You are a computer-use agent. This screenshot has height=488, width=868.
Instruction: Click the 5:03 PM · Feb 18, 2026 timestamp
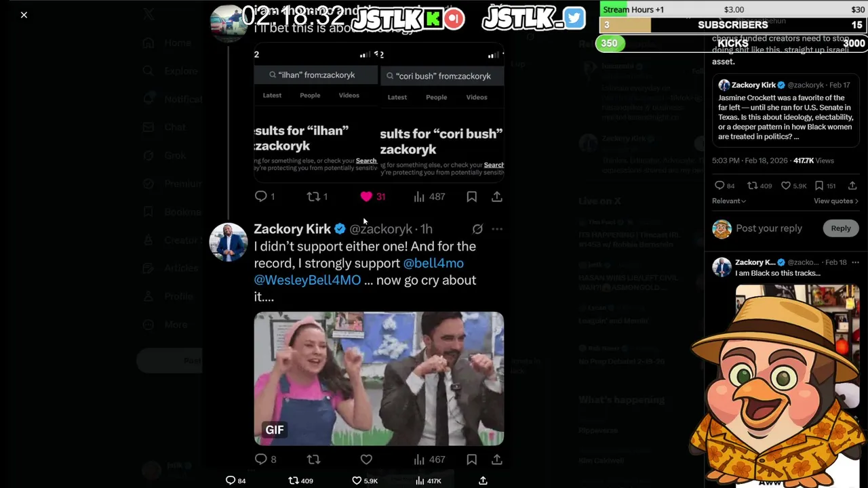pos(749,161)
